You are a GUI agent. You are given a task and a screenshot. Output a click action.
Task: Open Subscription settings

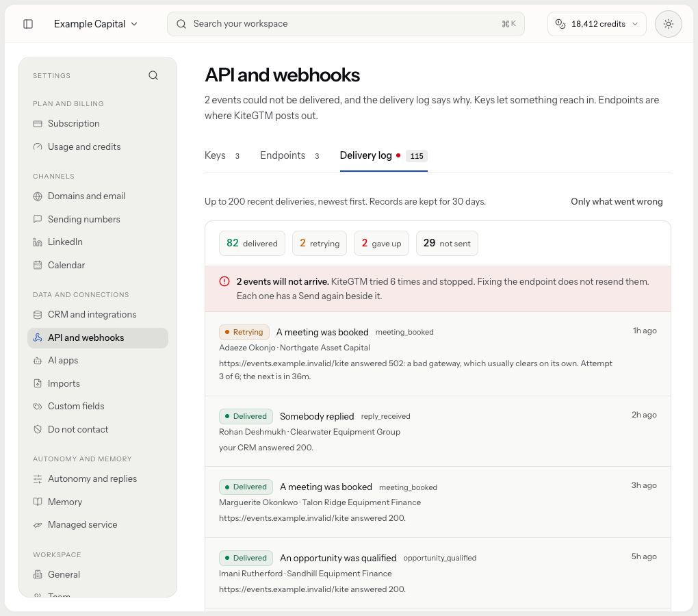pos(98,124)
